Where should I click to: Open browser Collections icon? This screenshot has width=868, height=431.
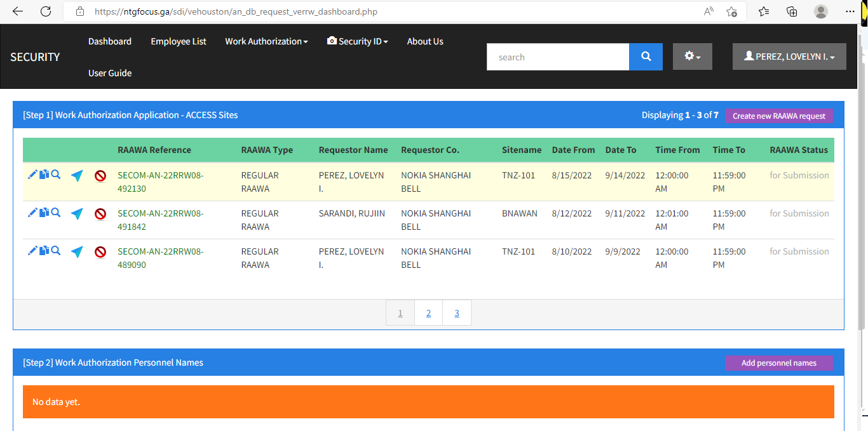[x=792, y=11]
